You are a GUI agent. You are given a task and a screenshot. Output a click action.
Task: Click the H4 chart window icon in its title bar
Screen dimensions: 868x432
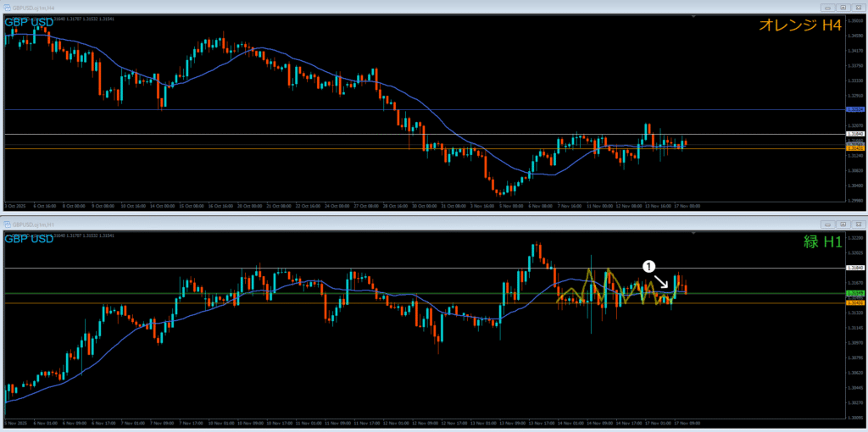click(x=8, y=8)
